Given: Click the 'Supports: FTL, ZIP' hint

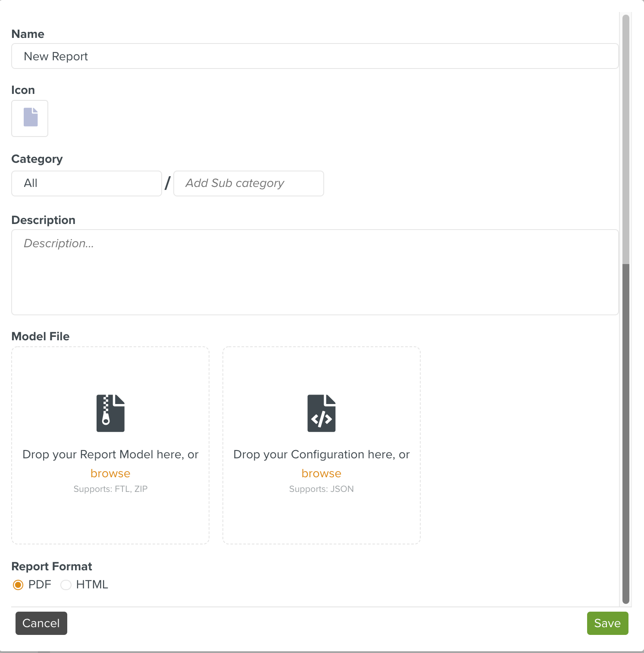Looking at the screenshot, I should coord(110,489).
